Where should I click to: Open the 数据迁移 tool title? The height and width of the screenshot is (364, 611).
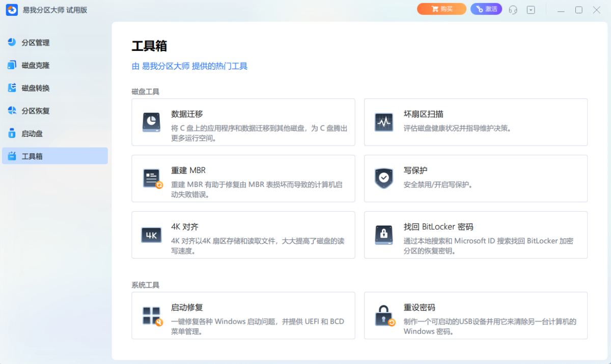(187, 114)
